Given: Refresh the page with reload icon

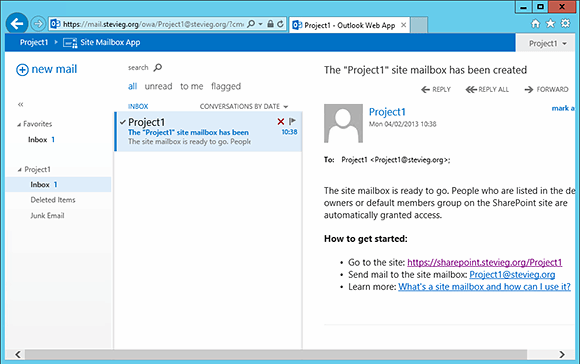Looking at the screenshot, I should 280,24.
